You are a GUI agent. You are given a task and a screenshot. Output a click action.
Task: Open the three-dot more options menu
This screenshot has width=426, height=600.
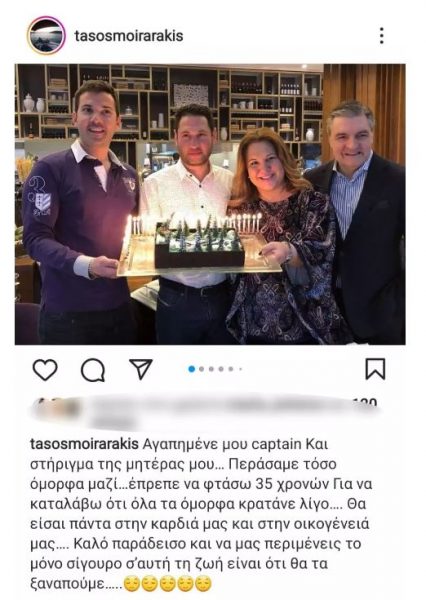[x=381, y=36]
